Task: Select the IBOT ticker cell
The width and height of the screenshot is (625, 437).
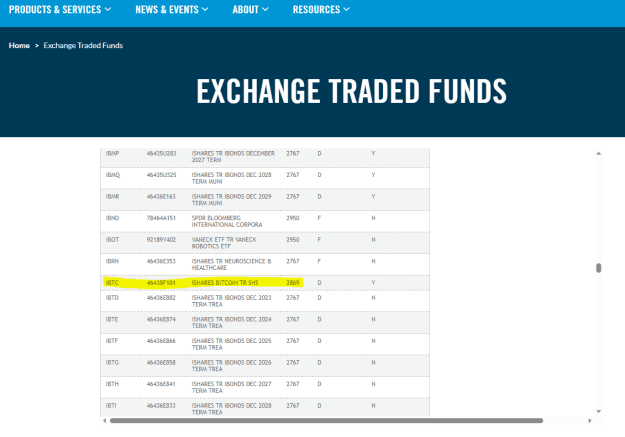Action: pyautogui.click(x=112, y=240)
